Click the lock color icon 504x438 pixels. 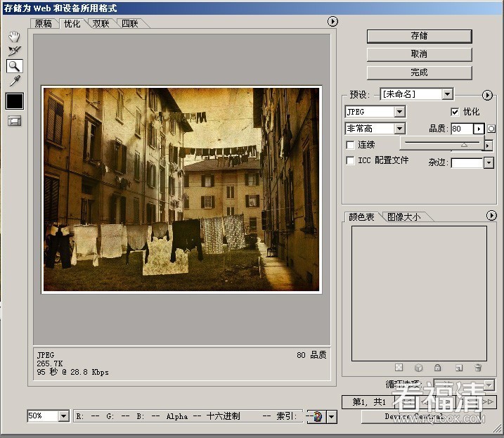437,367
